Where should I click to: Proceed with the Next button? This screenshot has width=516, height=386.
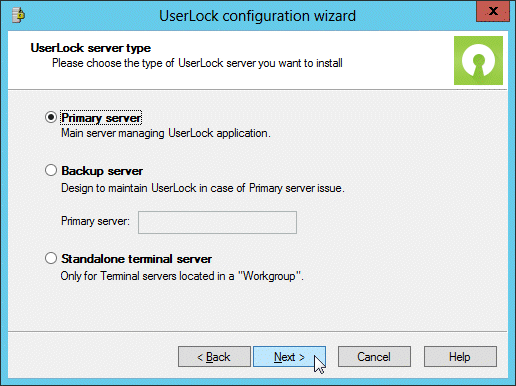pos(289,357)
